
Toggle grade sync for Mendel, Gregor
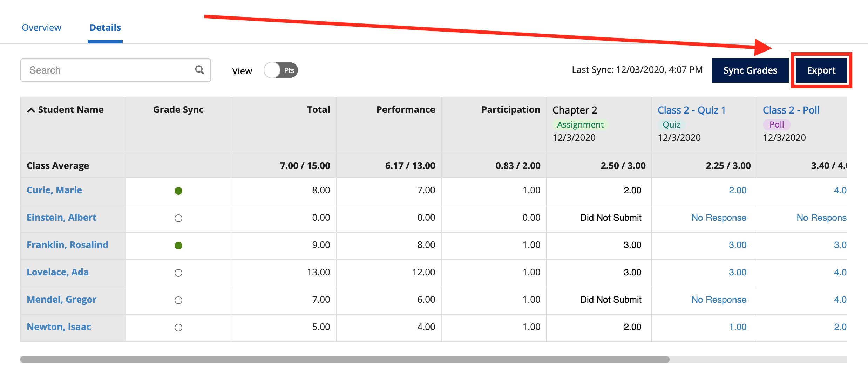click(178, 300)
